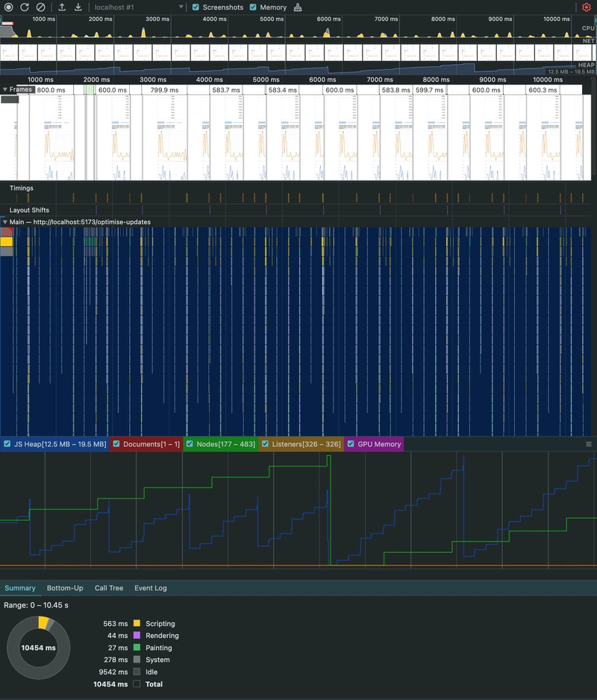Image resolution: width=597 pixels, height=700 pixels.
Task: Uncheck the Screenshots checkbox
Action: coord(196,7)
